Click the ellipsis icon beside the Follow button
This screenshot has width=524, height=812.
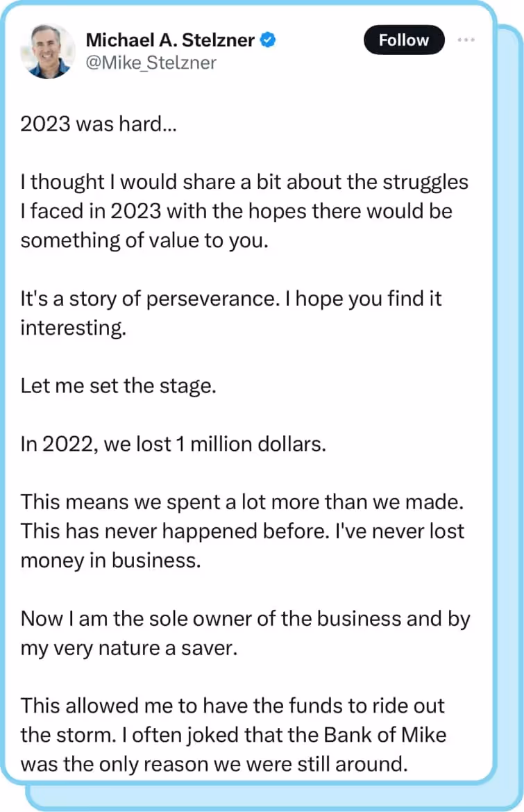point(466,40)
